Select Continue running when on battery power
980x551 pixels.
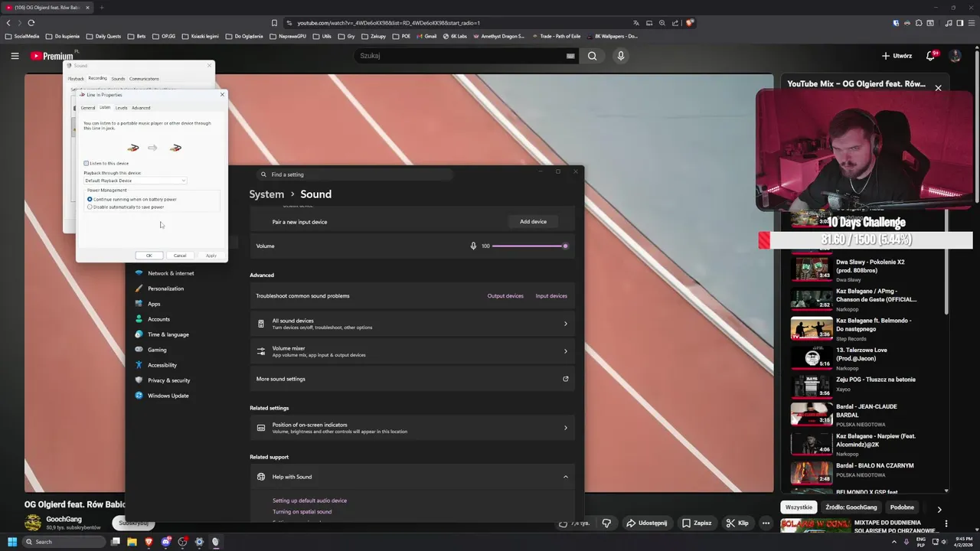click(x=90, y=199)
